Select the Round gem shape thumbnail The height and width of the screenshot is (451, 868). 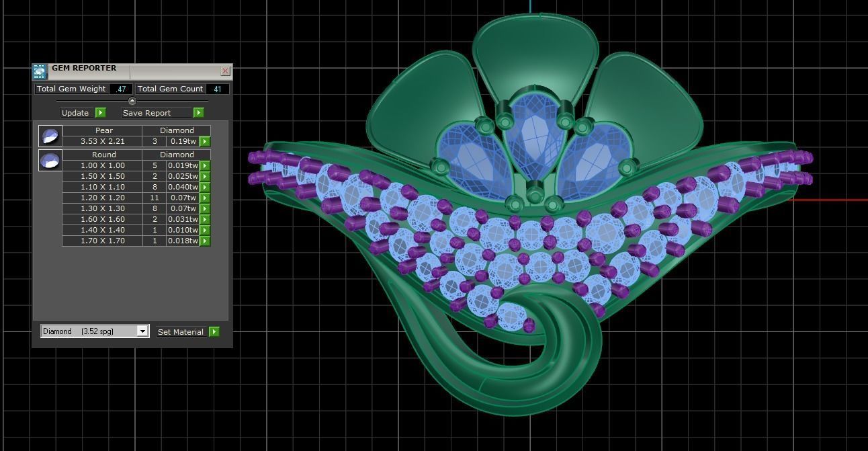tap(50, 161)
